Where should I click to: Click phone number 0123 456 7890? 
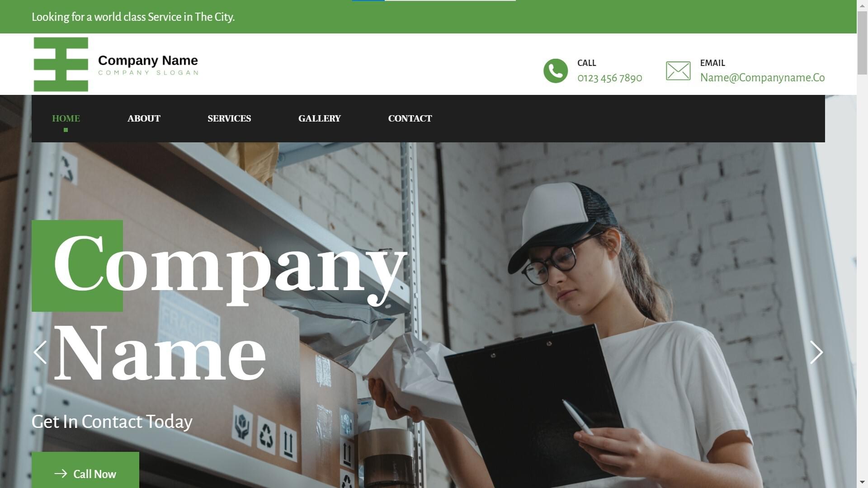[x=610, y=78]
